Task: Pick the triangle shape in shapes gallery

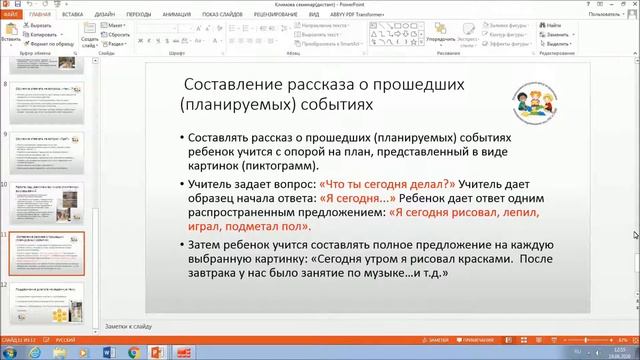Action: coord(373,34)
